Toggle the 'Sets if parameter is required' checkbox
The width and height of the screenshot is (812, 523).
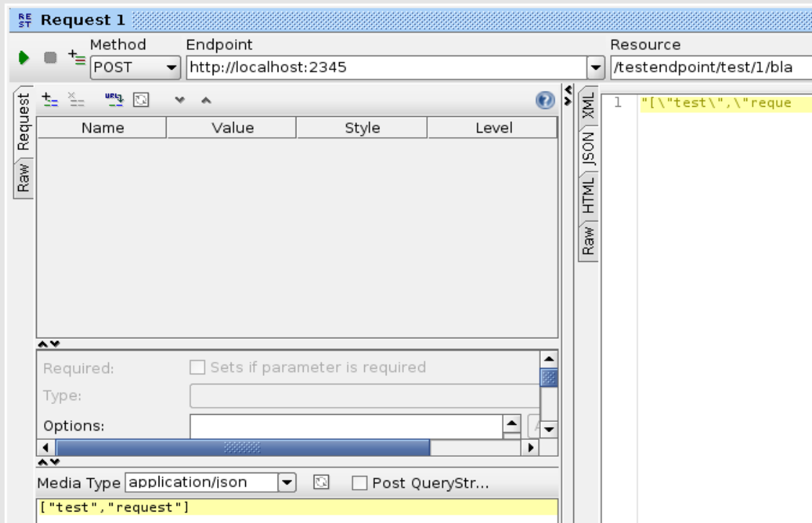(196, 367)
